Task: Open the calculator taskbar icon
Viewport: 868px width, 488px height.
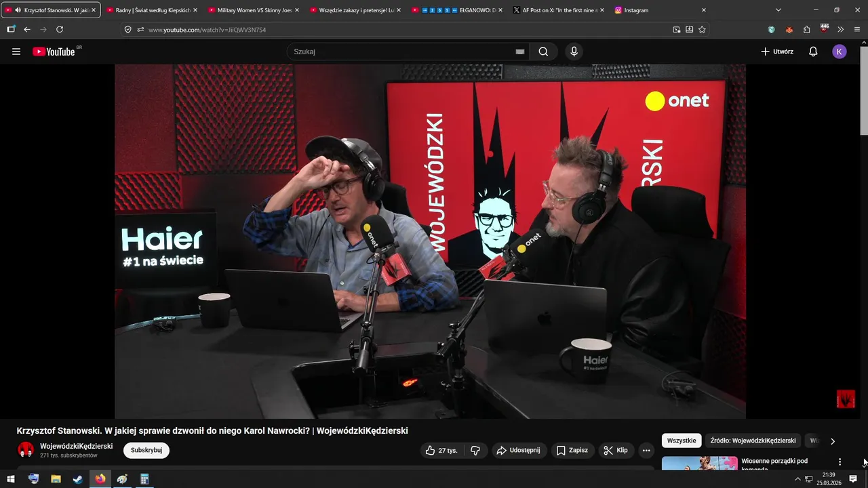Action: (x=144, y=479)
